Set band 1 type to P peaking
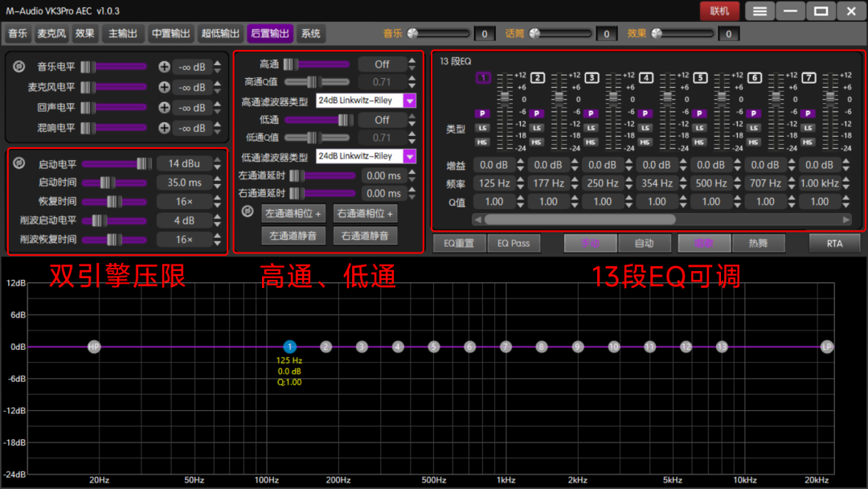 (482, 113)
